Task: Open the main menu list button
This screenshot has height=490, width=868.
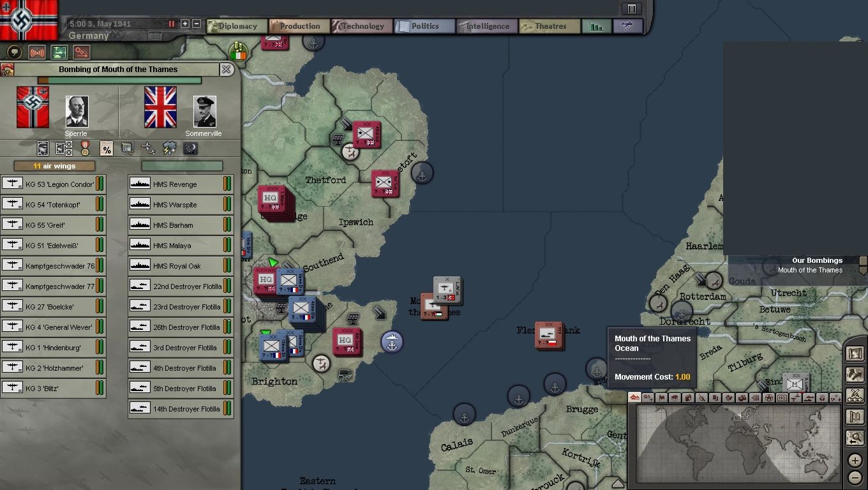Action: pyautogui.click(x=631, y=9)
